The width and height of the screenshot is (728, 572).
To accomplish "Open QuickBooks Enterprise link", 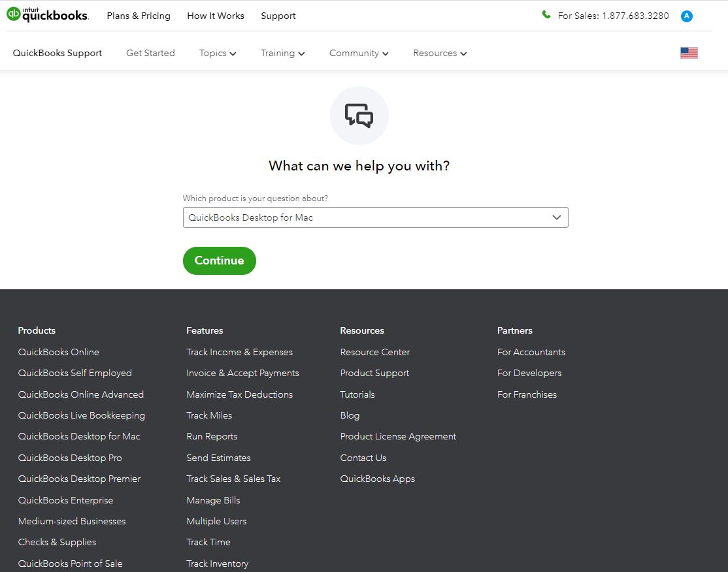I will coord(65,500).
